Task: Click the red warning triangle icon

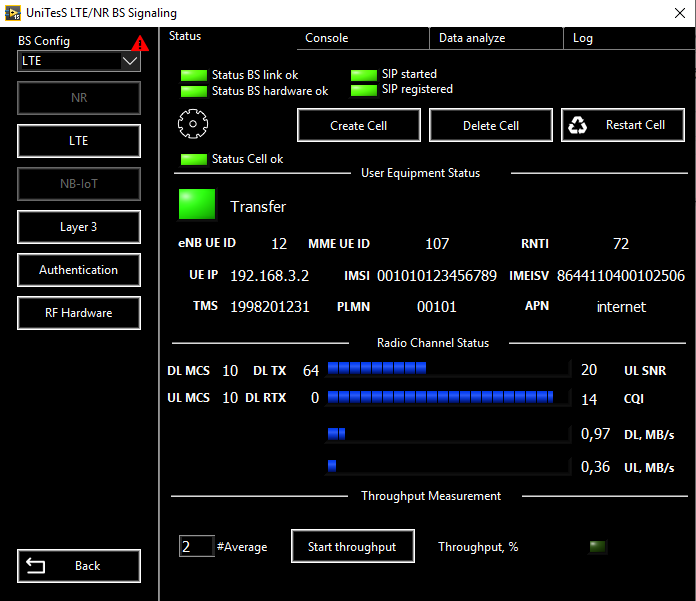Action: pyautogui.click(x=140, y=43)
